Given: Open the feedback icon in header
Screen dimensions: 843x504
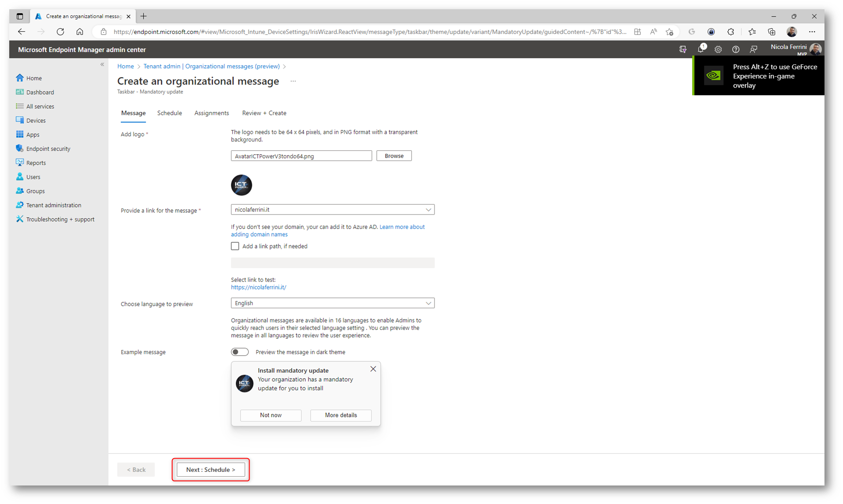Looking at the screenshot, I should point(754,49).
